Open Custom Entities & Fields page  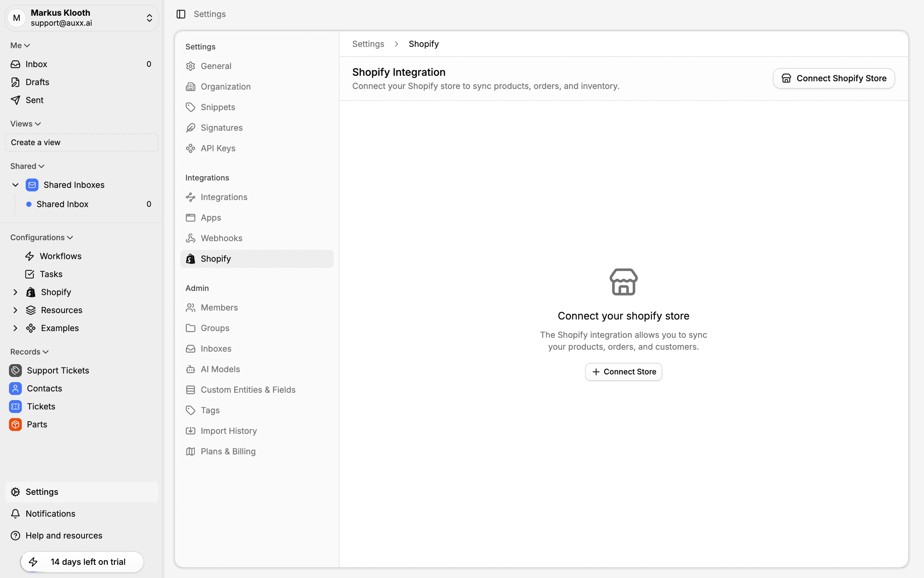pyautogui.click(x=257, y=390)
